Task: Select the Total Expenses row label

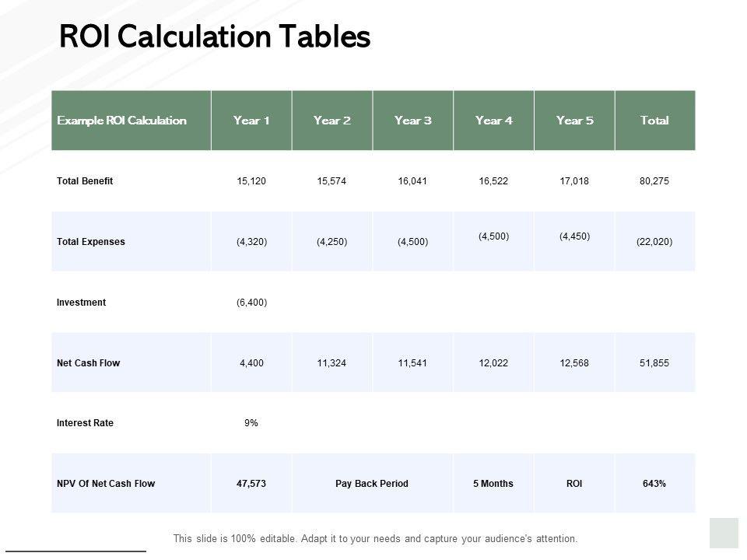Action: tap(91, 242)
